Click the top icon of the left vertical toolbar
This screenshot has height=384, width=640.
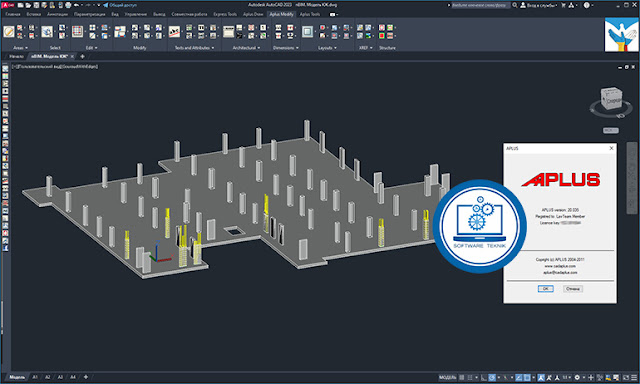[5, 69]
